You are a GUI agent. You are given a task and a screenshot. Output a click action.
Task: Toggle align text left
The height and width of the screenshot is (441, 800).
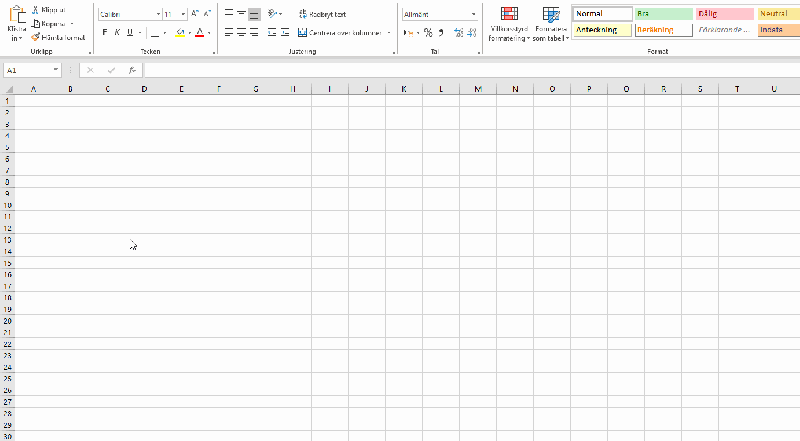tap(229, 33)
